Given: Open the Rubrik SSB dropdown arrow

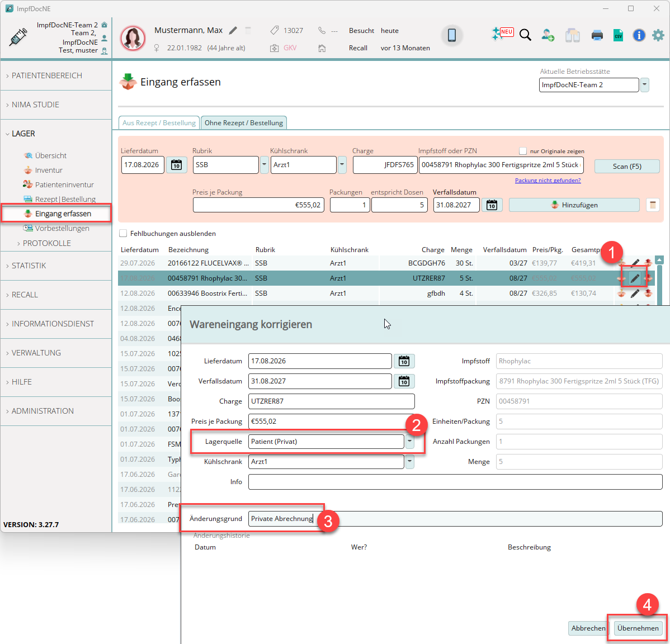Looking at the screenshot, I should tap(264, 165).
